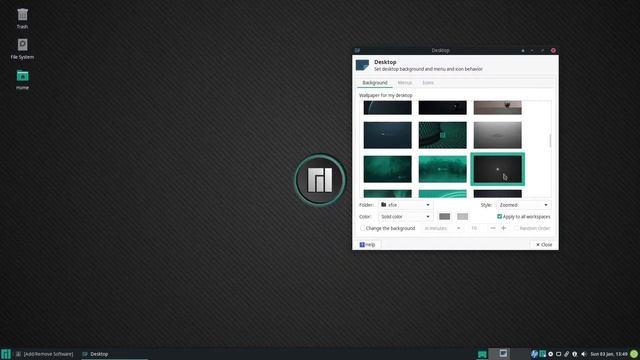Viewport: 640px width, 360px height.
Task: Click the speaker volume tray icon
Action: point(584,354)
